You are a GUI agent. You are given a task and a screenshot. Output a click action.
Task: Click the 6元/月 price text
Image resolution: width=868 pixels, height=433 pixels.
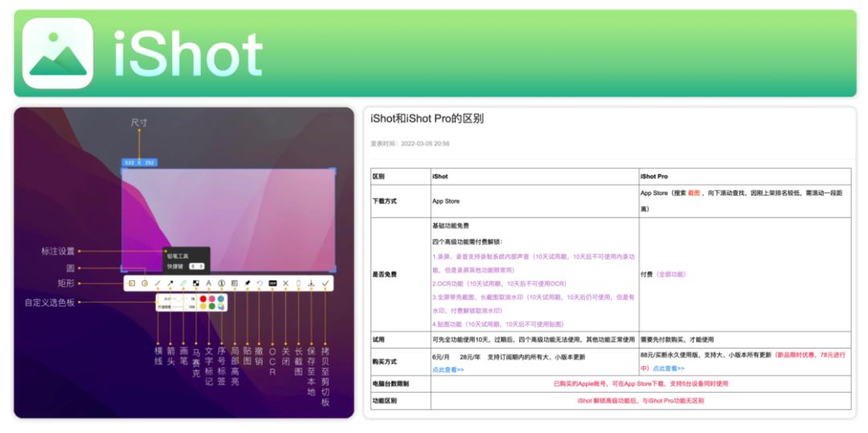click(441, 357)
